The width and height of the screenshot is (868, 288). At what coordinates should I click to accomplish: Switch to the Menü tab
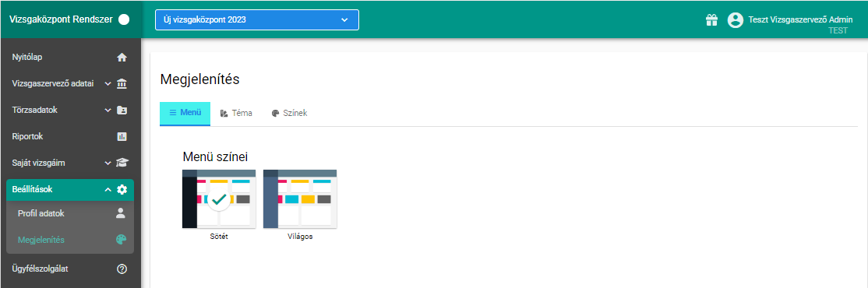[185, 114]
